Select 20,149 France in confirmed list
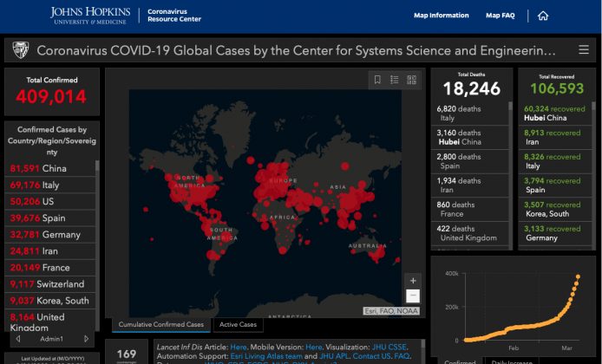This screenshot has height=364, width=602. pyautogui.click(x=50, y=267)
